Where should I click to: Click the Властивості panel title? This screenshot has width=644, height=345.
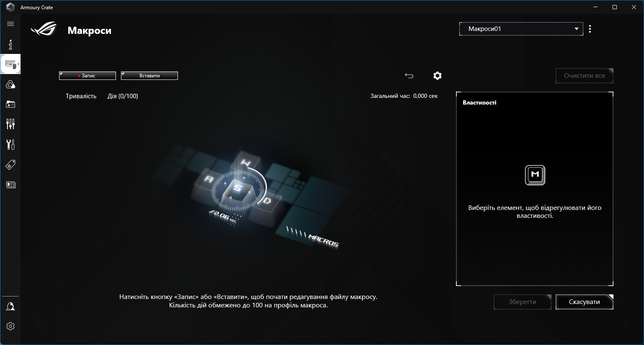coord(479,102)
